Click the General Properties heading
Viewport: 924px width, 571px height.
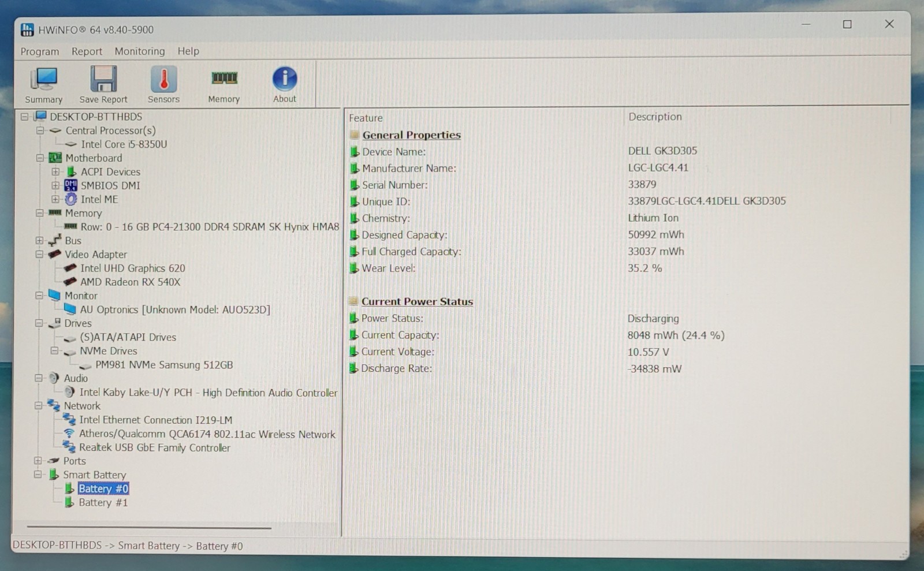(412, 135)
